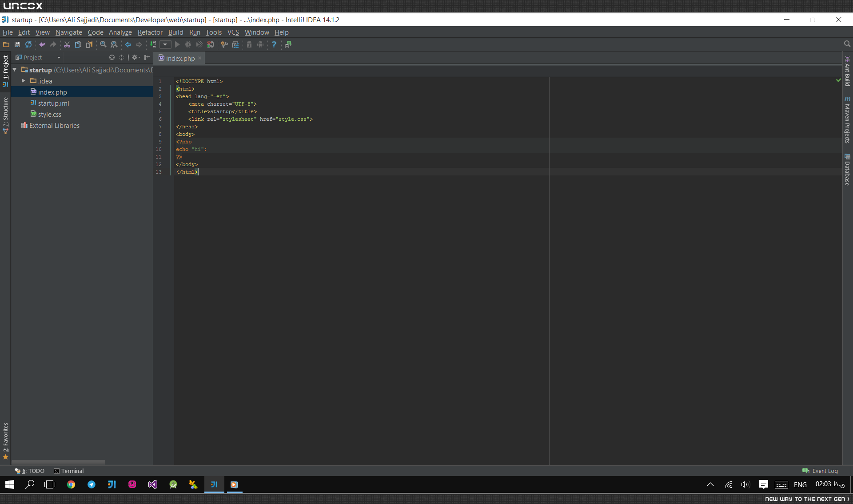Place the cursor on the echo "hi"; line
The height and width of the screenshot is (504, 853).
(x=191, y=149)
